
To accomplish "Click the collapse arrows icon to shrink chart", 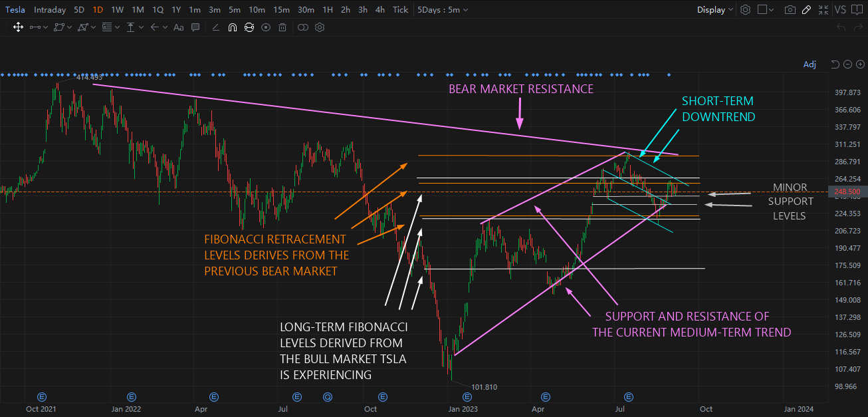I will click(823, 10).
